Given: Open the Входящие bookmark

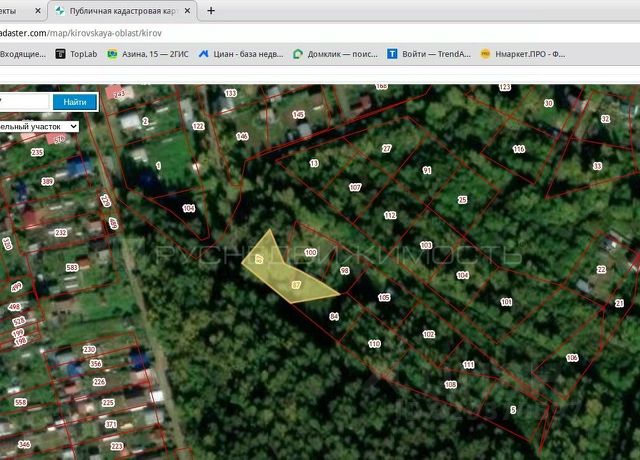Looking at the screenshot, I should coord(23,54).
